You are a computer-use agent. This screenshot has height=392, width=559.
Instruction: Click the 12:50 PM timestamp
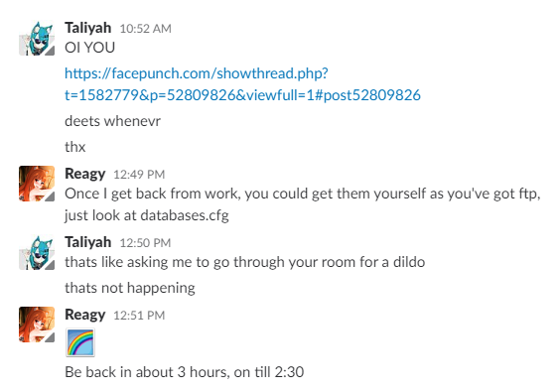pyautogui.click(x=145, y=243)
